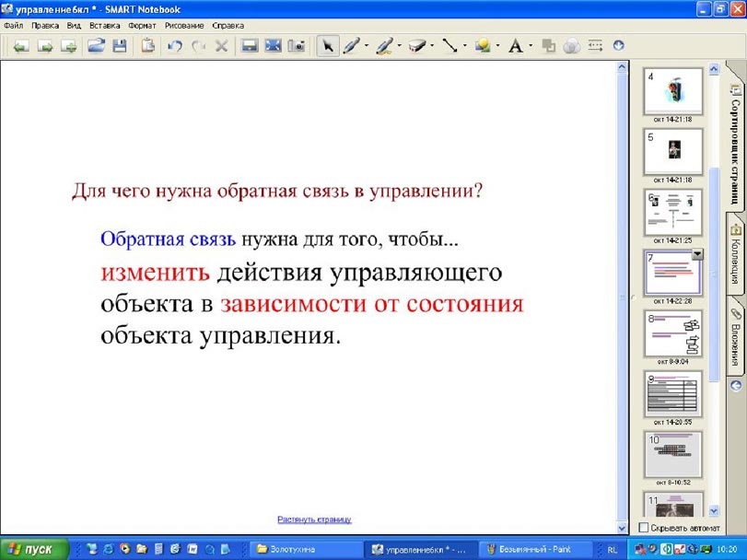This screenshot has height=560, width=747.
Task: Enable the auto-hide checkbox in sidebar
Action: (x=645, y=528)
